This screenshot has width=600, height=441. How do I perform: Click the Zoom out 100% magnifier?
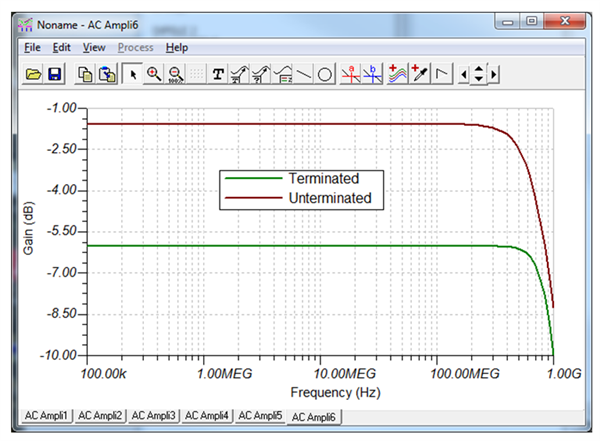click(x=176, y=74)
